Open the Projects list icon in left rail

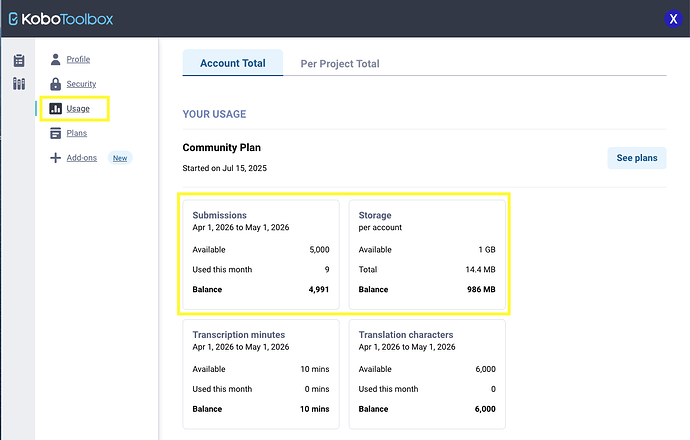19,61
